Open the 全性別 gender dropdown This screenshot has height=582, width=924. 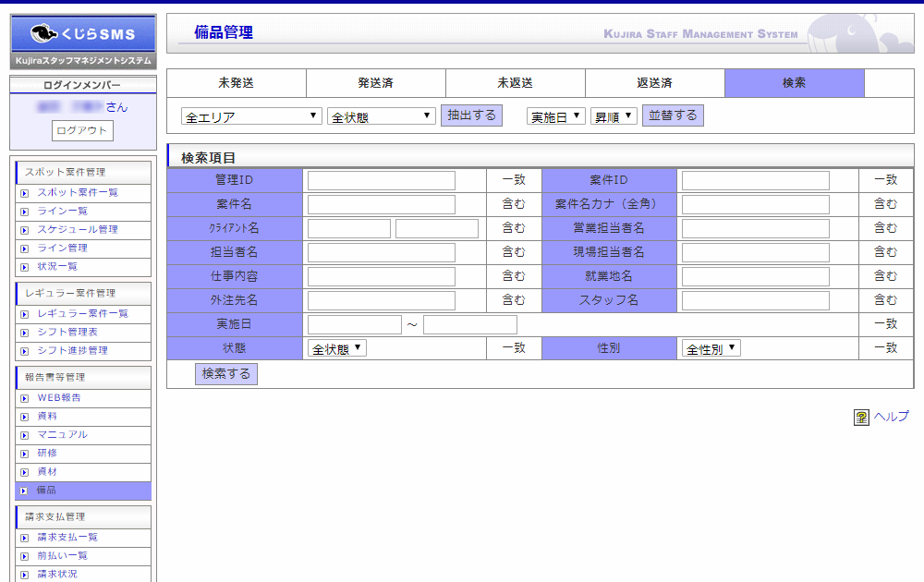tap(711, 348)
